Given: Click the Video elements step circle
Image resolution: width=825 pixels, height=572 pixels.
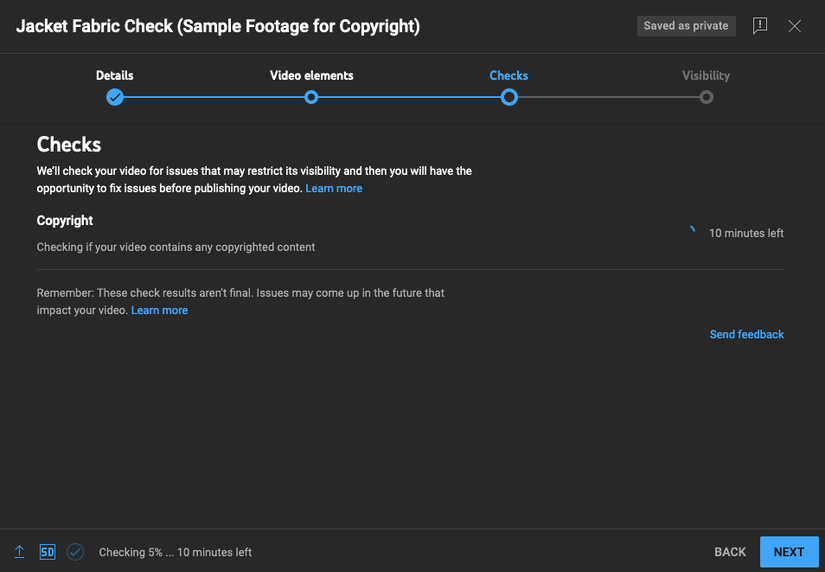Looking at the screenshot, I should [311, 97].
